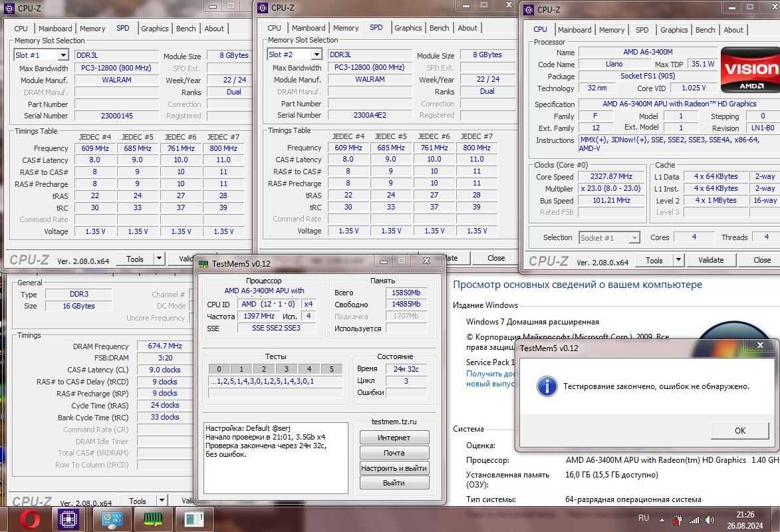Open the last taskbar application icon
The height and width of the screenshot is (532, 780).
click(194, 519)
